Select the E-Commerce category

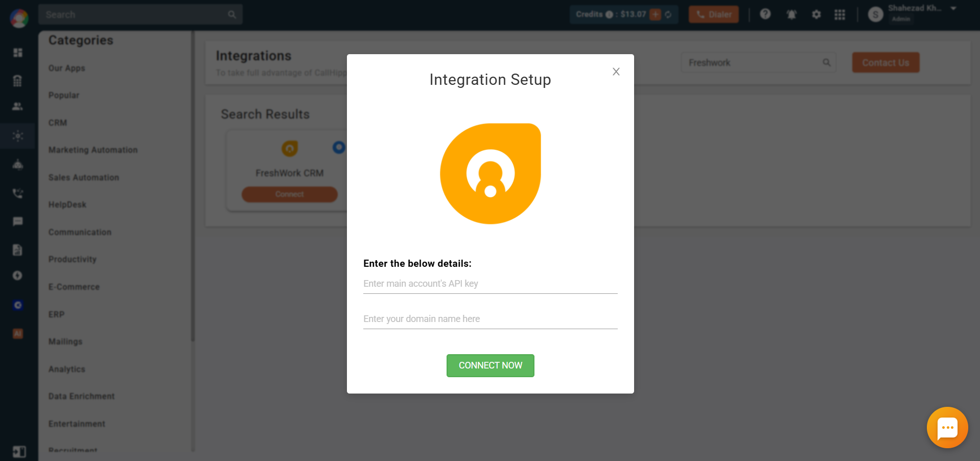point(74,287)
